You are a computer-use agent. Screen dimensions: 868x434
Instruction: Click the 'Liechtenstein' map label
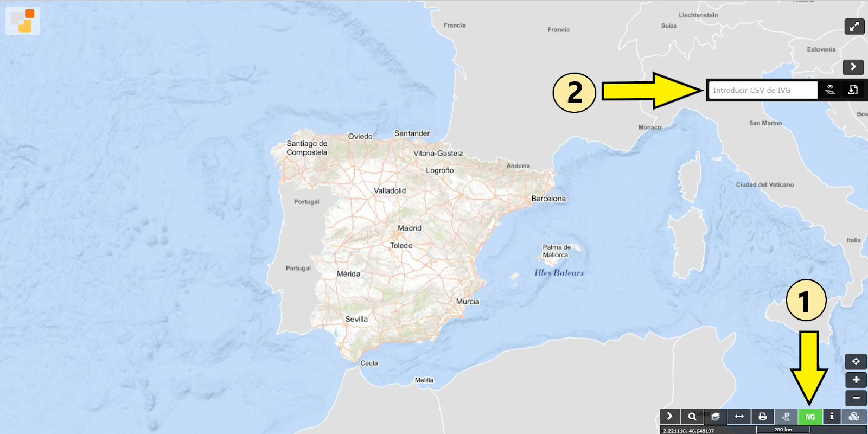click(698, 15)
